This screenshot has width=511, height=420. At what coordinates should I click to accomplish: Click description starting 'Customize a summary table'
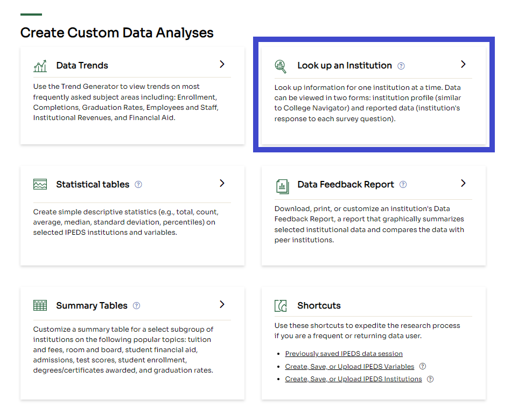click(x=123, y=349)
